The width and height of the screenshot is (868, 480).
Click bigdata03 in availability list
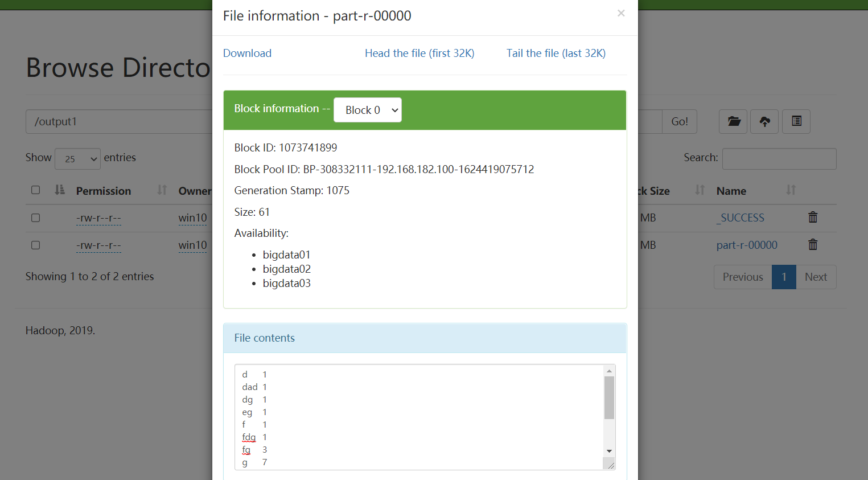point(286,283)
